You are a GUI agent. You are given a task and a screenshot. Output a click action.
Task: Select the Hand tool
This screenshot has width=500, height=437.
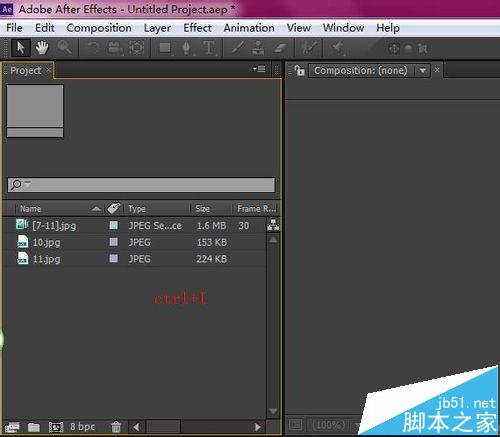pyautogui.click(x=42, y=48)
